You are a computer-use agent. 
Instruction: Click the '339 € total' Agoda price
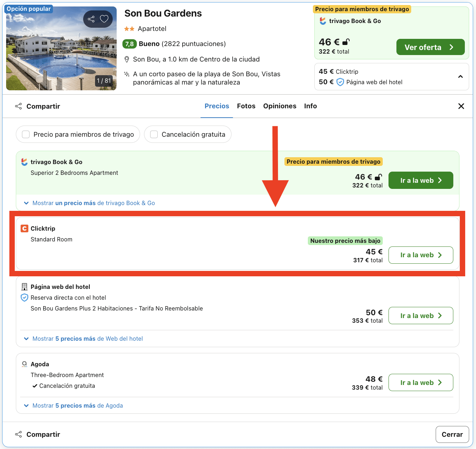pyautogui.click(x=367, y=387)
